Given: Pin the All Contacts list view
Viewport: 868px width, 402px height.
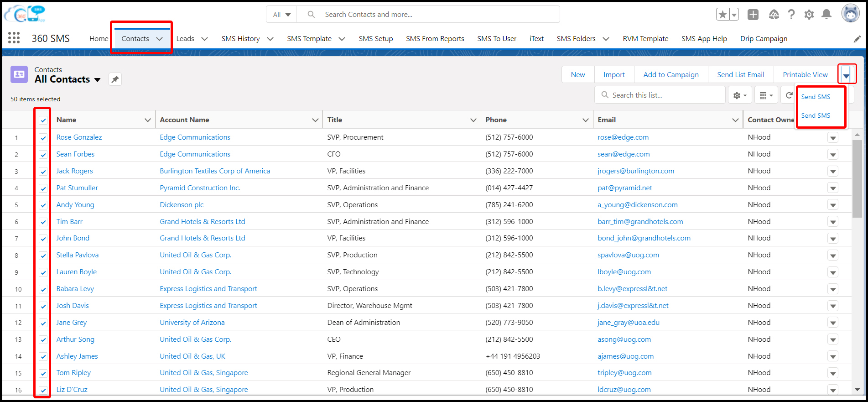Looking at the screenshot, I should coord(115,79).
